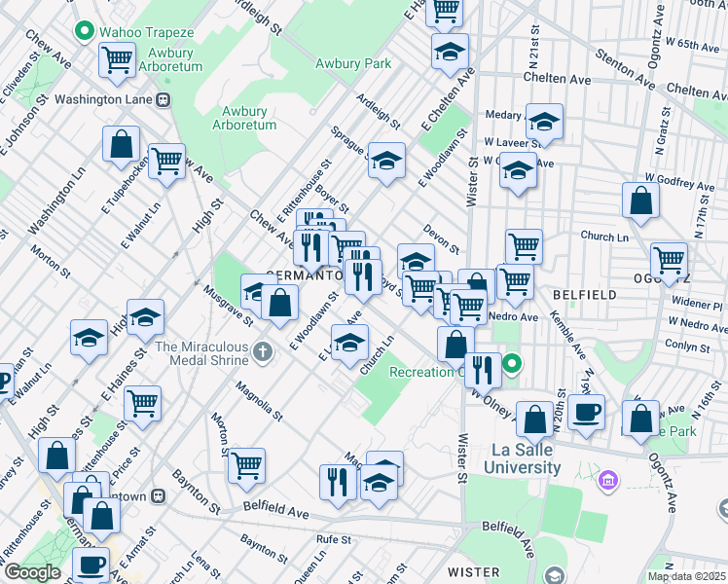
Task: Open the Miraculous Medal Shrine church icon
Action: [x=263, y=352]
